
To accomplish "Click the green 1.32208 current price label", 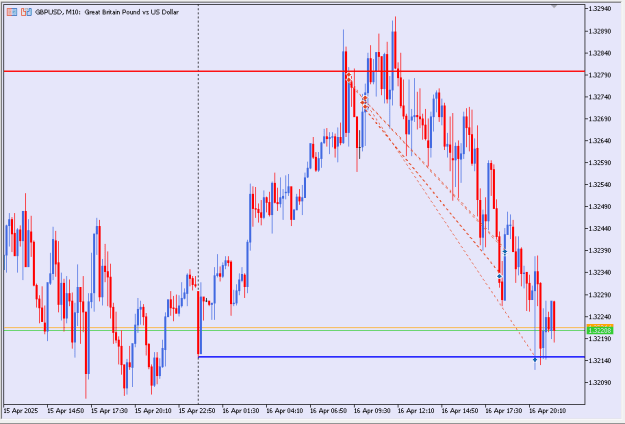I will [600, 330].
